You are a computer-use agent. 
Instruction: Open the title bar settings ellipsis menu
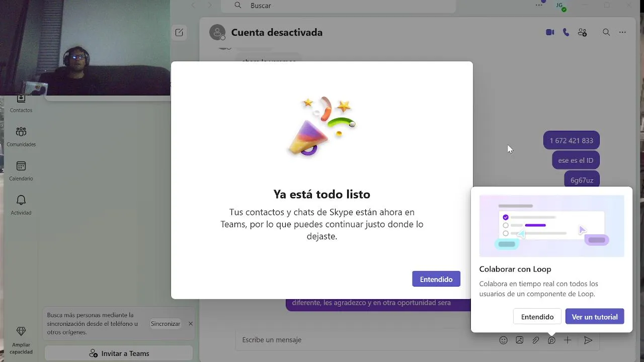tap(539, 5)
